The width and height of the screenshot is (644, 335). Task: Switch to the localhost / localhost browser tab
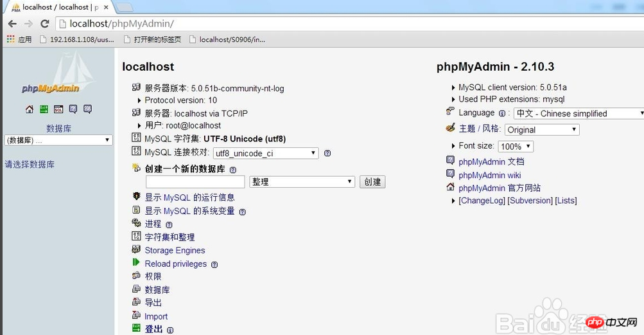pyautogui.click(x=57, y=7)
